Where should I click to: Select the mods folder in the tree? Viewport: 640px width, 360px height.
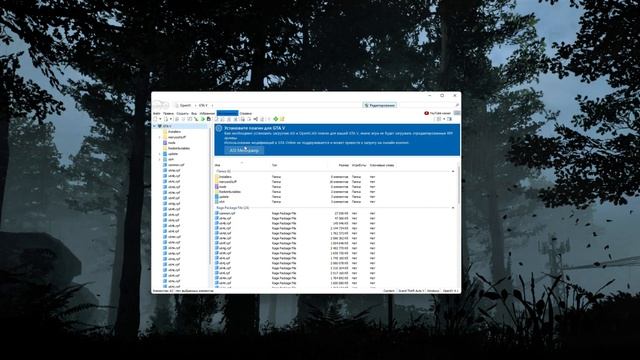tap(171, 143)
